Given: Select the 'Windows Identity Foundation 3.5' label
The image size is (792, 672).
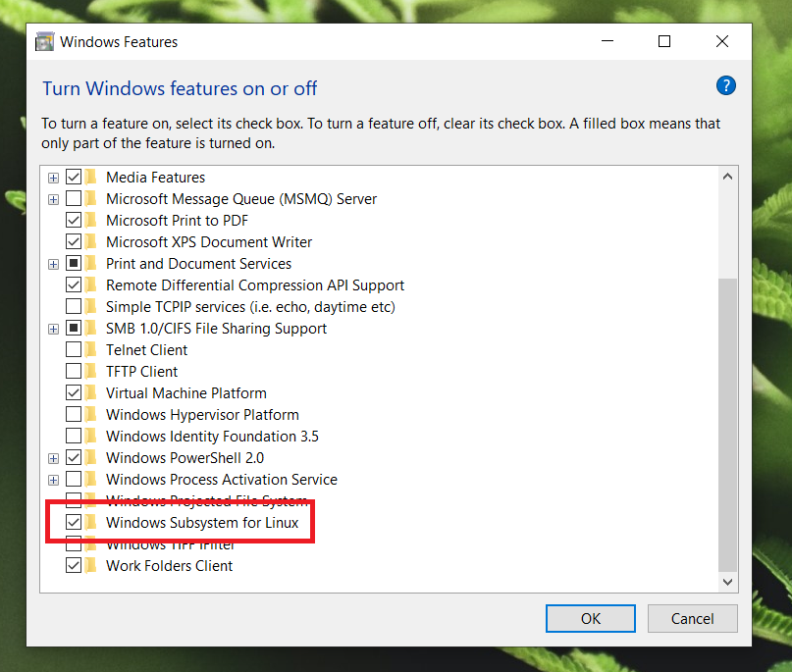Looking at the screenshot, I should coord(212,437).
